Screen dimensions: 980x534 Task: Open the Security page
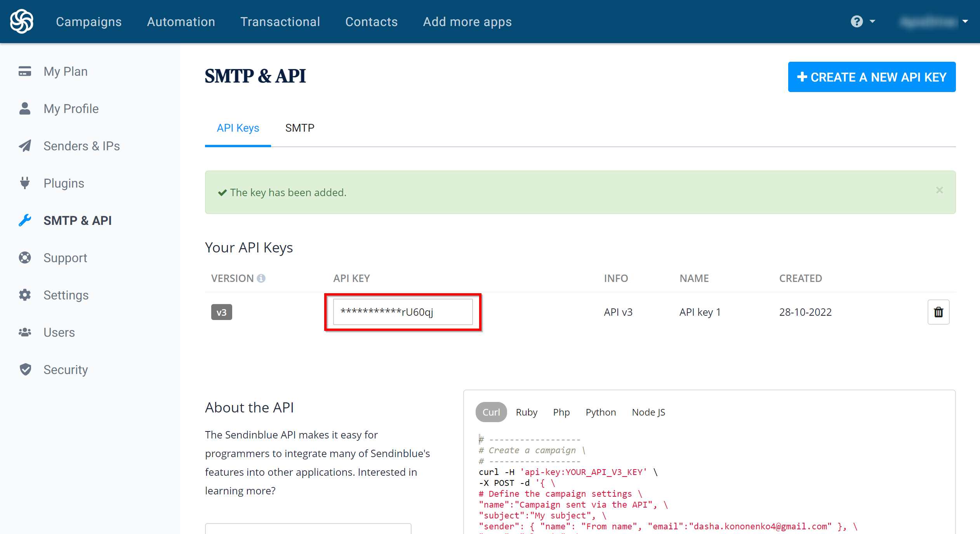[66, 370]
